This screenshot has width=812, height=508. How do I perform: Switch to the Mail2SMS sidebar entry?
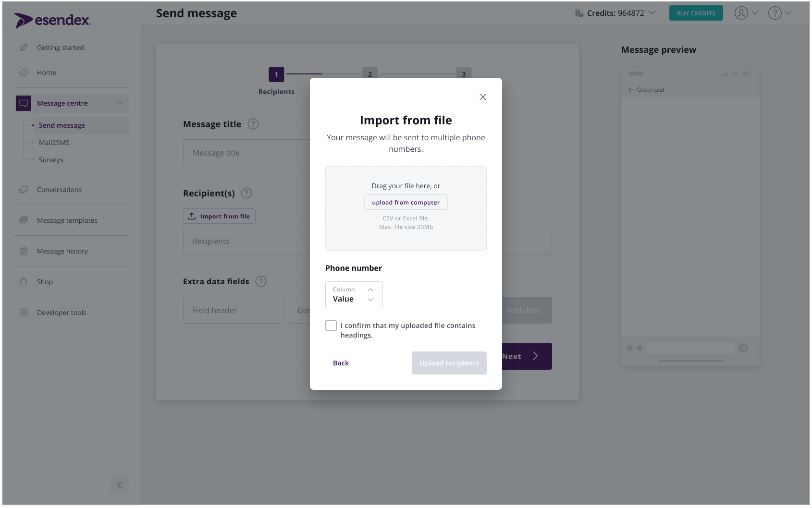(54, 142)
